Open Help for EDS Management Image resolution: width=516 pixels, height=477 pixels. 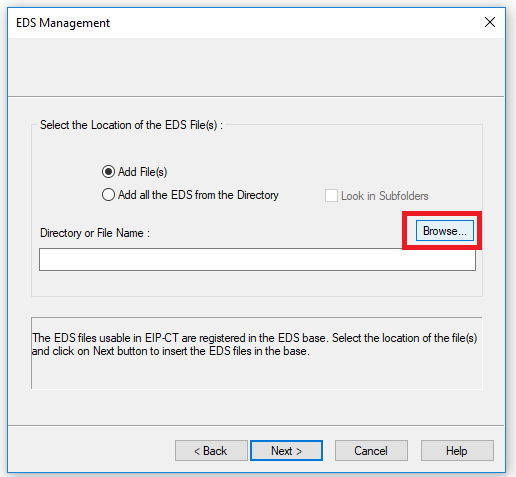(x=457, y=451)
